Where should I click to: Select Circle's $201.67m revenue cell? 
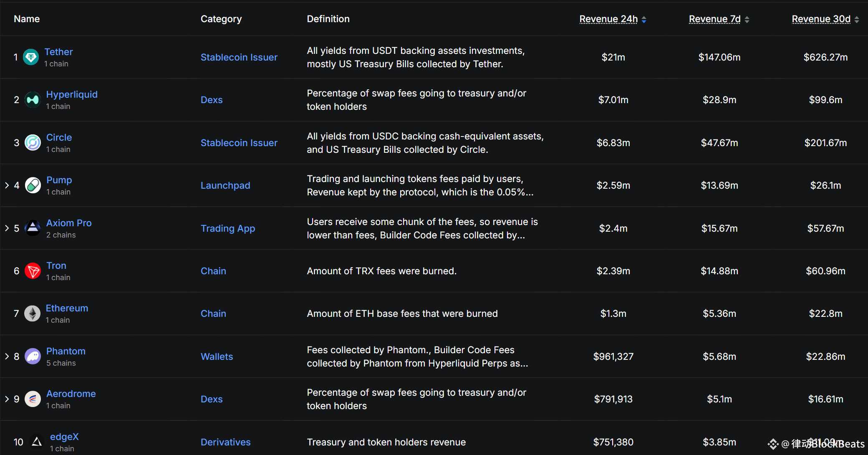pos(825,143)
